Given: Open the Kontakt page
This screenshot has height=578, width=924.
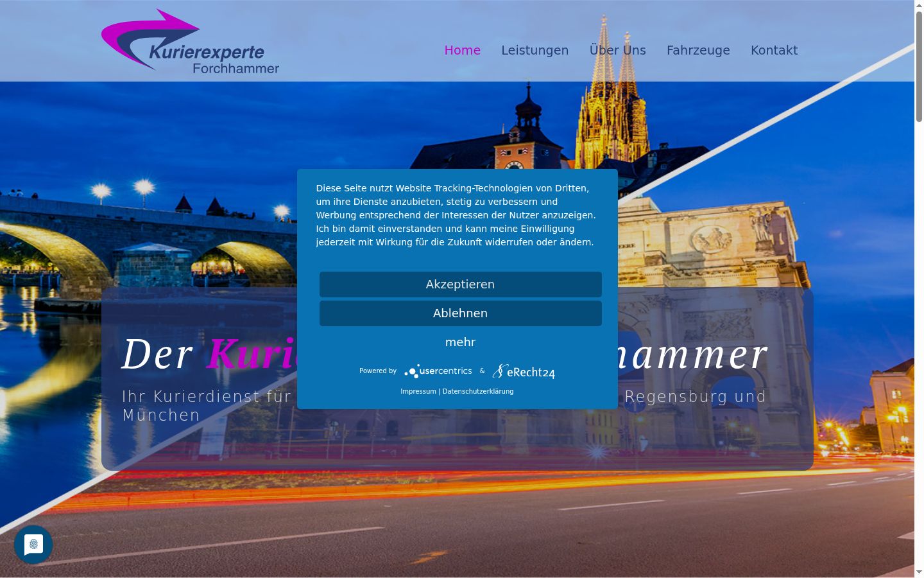Looking at the screenshot, I should point(774,50).
